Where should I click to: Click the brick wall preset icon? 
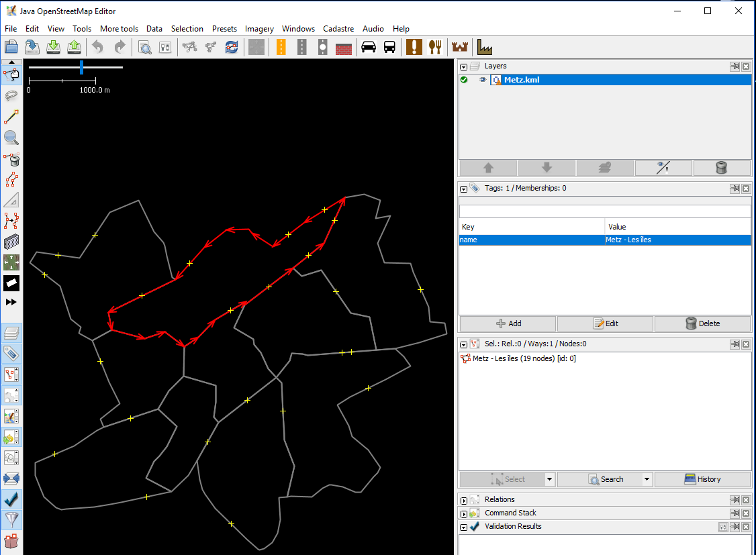[x=344, y=47]
